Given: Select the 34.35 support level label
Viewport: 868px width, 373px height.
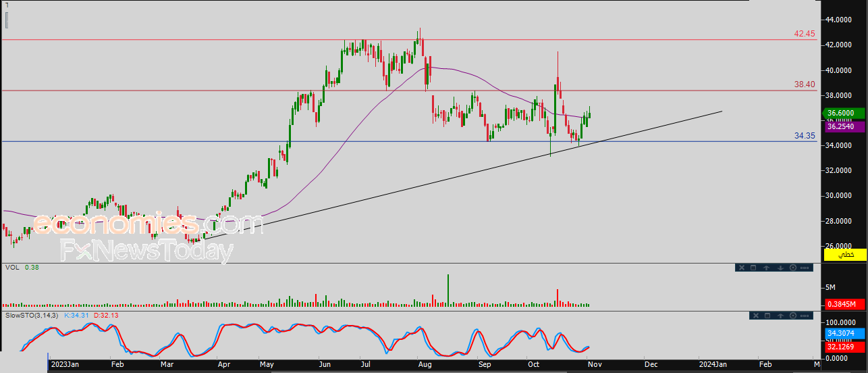Looking at the screenshot, I should 805,136.
